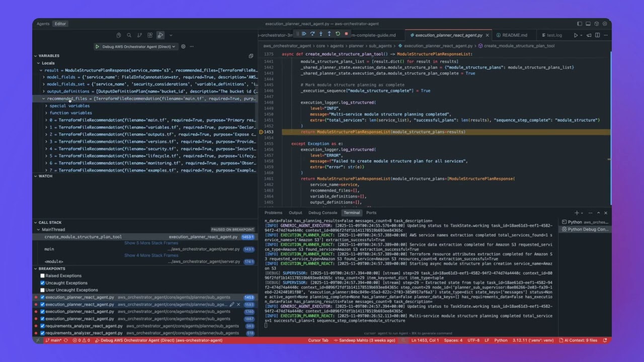Screen dimensions: 644x362
Task: Close the terminal panel
Action: click(x=605, y=213)
